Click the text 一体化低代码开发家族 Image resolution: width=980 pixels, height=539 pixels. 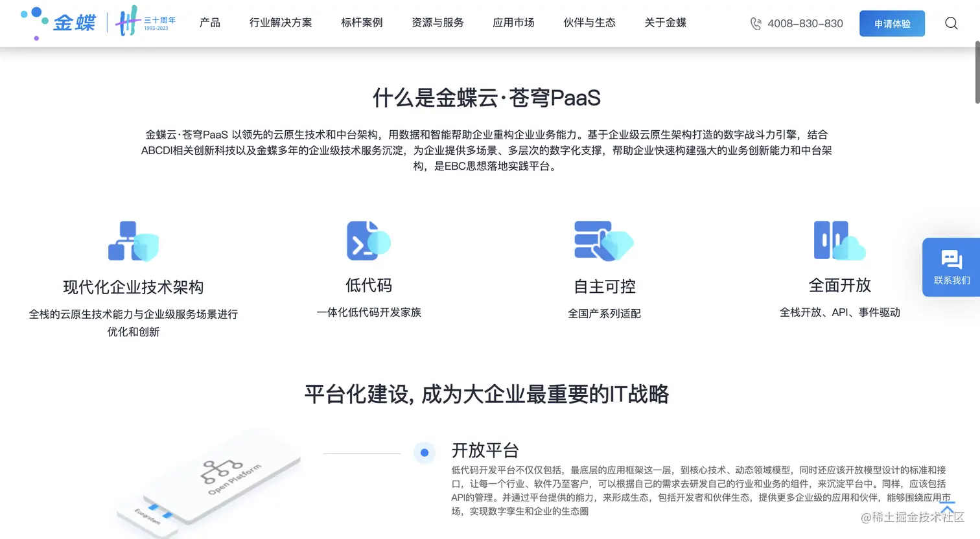[369, 312]
